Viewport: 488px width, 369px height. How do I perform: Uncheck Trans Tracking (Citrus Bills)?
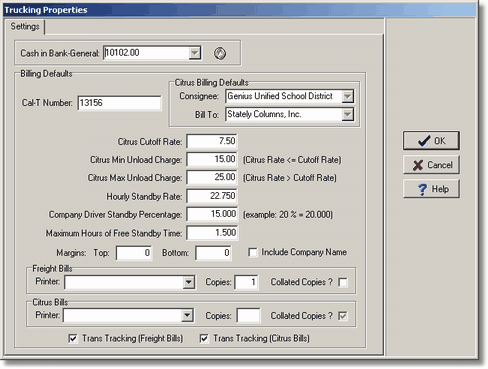point(204,339)
